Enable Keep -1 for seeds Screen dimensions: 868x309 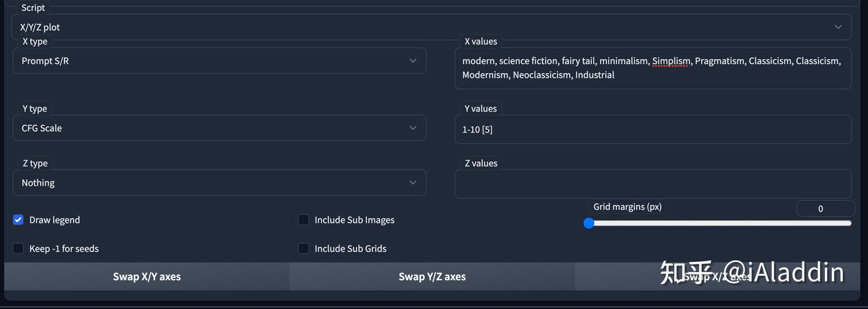pyautogui.click(x=18, y=249)
